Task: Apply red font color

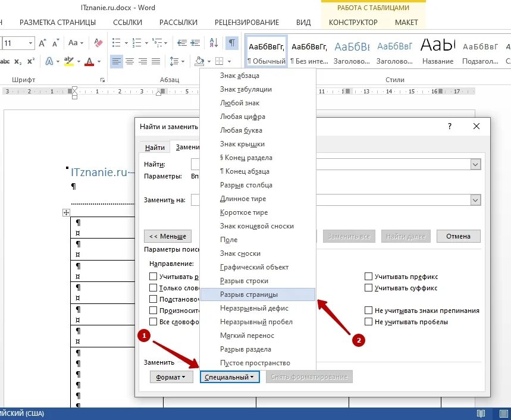Action: (x=89, y=61)
